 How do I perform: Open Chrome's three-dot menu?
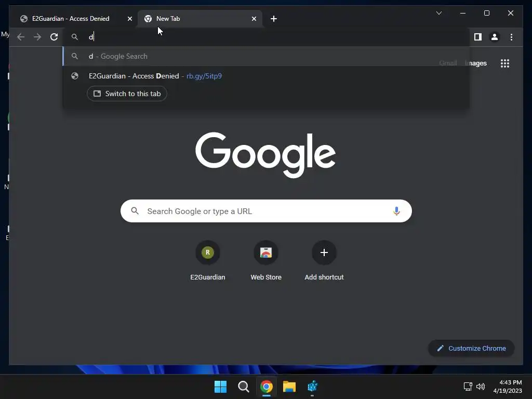pos(511,37)
